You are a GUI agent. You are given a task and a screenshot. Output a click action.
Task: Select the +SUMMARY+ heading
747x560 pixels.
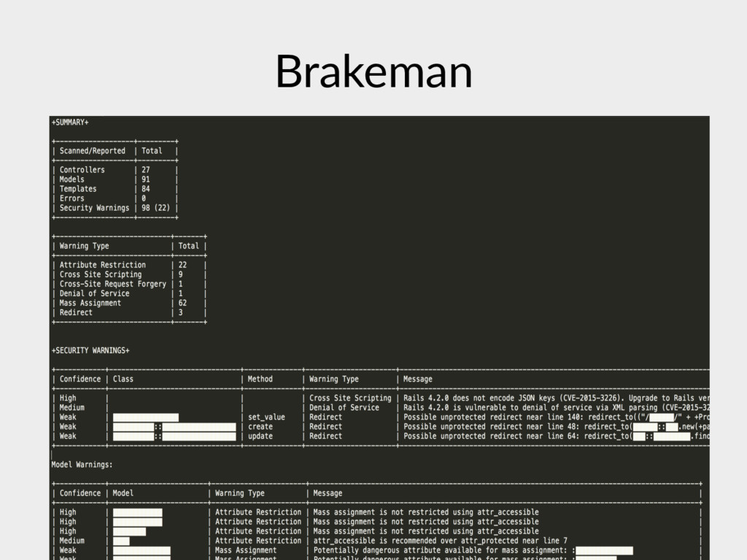click(70, 122)
